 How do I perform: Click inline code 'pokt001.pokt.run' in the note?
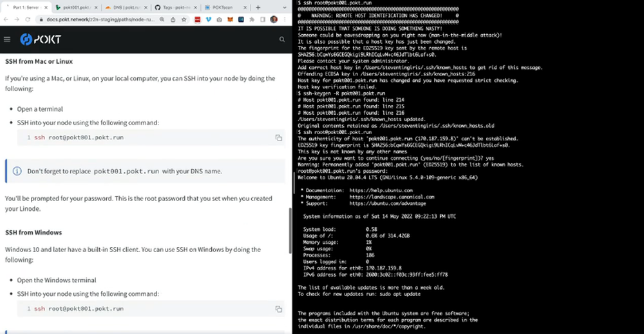126,171
